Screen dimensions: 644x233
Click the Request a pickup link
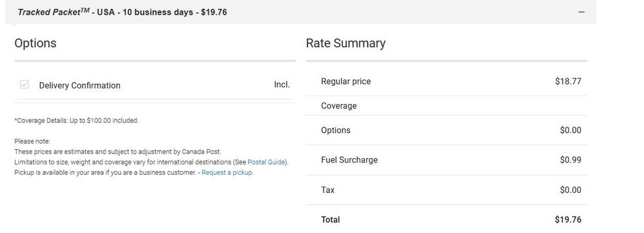pos(227,172)
